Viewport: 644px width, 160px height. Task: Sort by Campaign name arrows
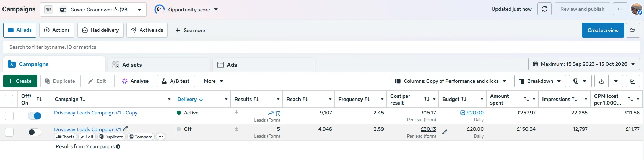click(83, 99)
